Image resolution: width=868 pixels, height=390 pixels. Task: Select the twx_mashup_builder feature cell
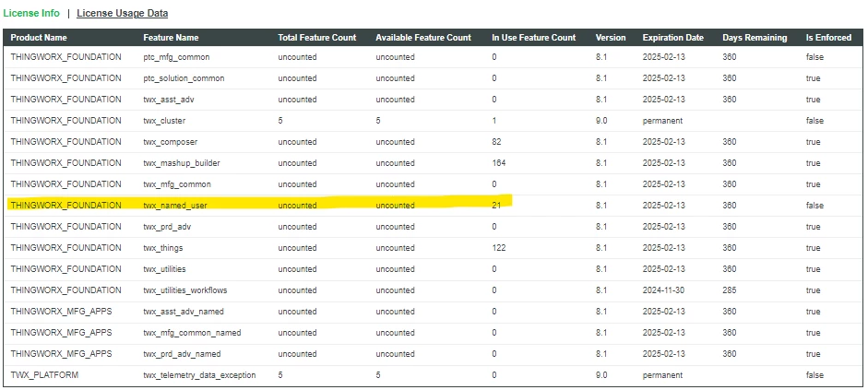click(x=181, y=162)
